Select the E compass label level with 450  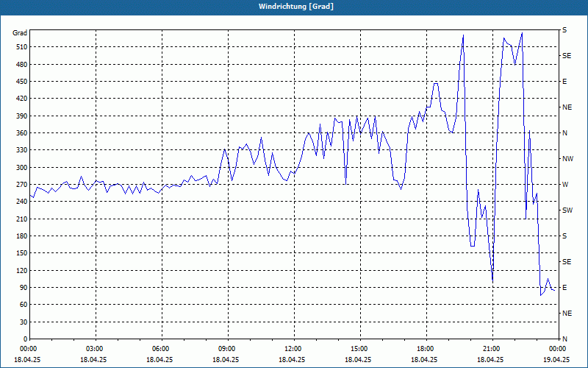pyautogui.click(x=564, y=82)
